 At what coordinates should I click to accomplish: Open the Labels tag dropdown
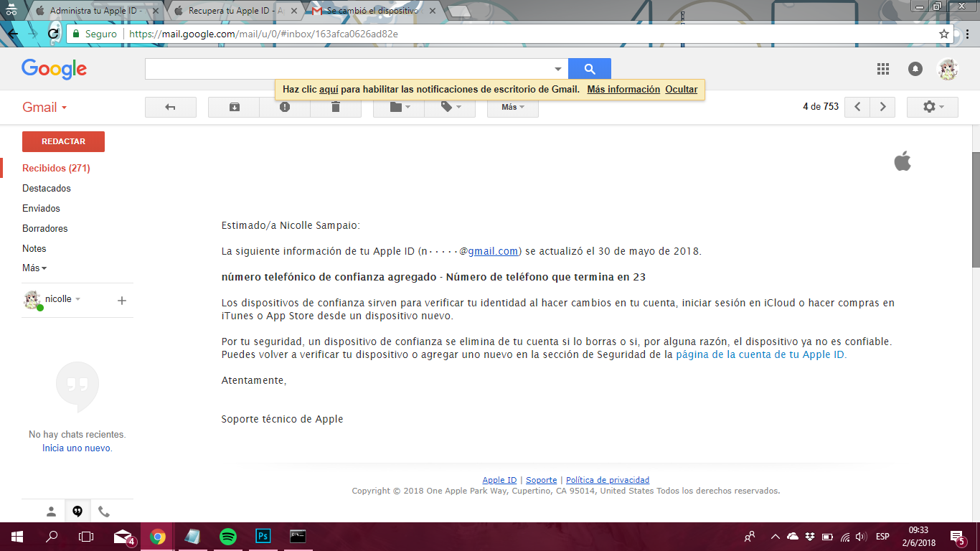(x=450, y=107)
